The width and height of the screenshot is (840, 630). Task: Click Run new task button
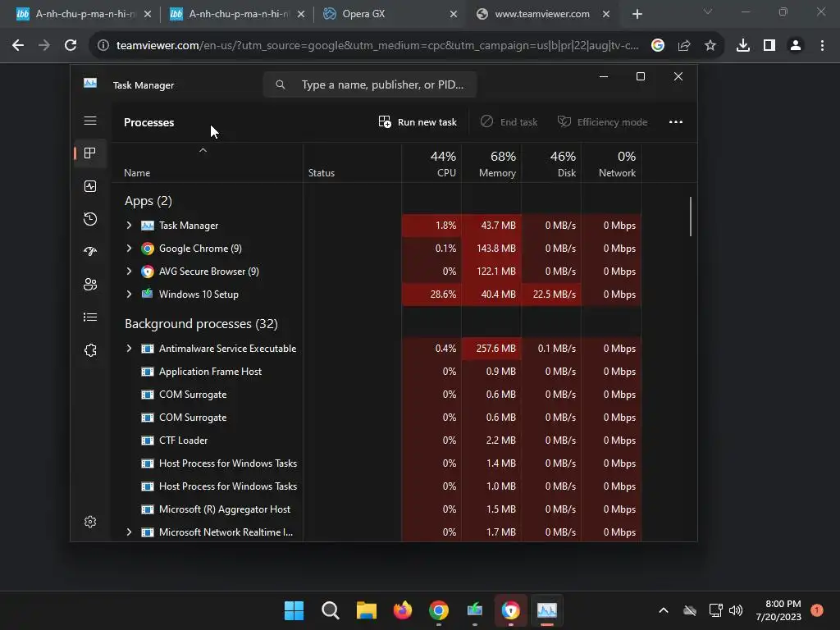[x=418, y=122]
